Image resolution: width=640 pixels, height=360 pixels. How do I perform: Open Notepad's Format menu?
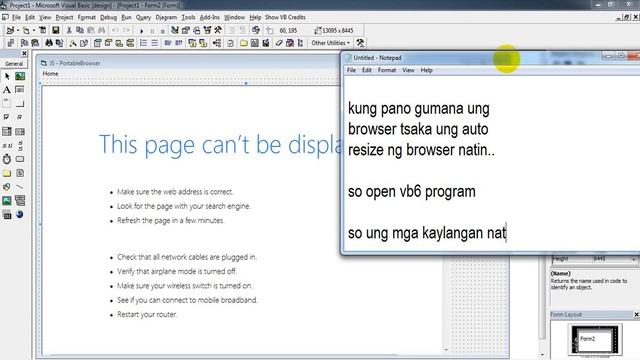pos(387,70)
